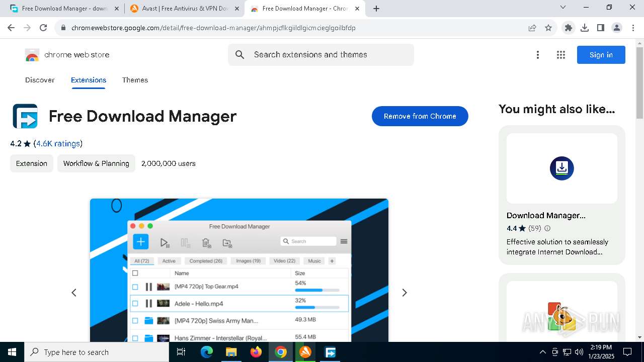Click the Search extensions and themes field
Image resolution: width=644 pixels, height=362 pixels.
tap(321, 55)
